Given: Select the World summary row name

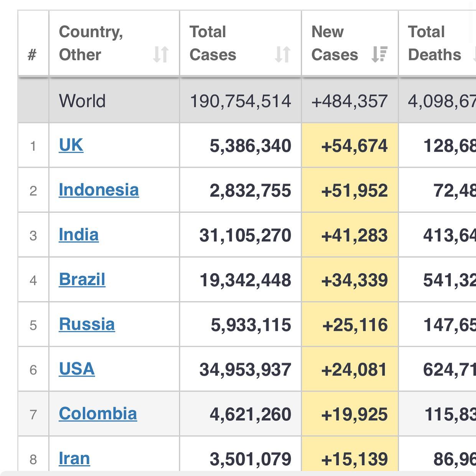Looking at the screenshot, I should pyautogui.click(x=82, y=101).
